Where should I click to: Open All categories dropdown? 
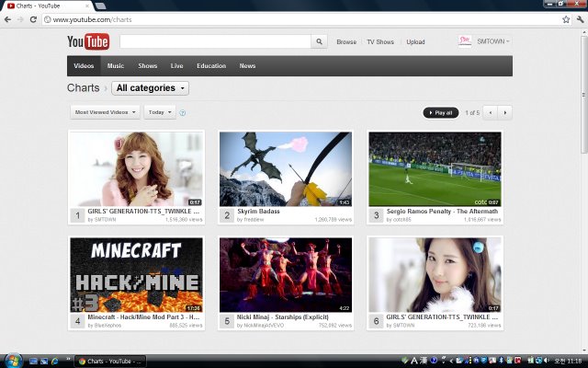(150, 88)
